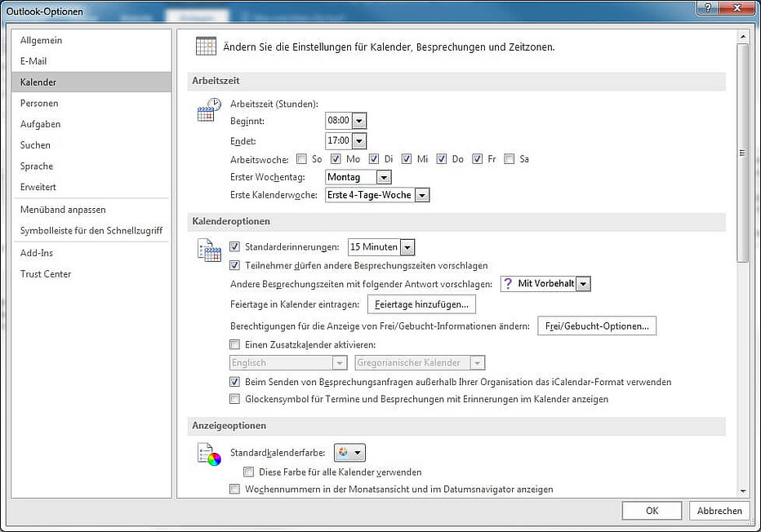Viewport: 761px width, 532px height.
Task: Click the help question mark button
Action: pyautogui.click(x=708, y=7)
